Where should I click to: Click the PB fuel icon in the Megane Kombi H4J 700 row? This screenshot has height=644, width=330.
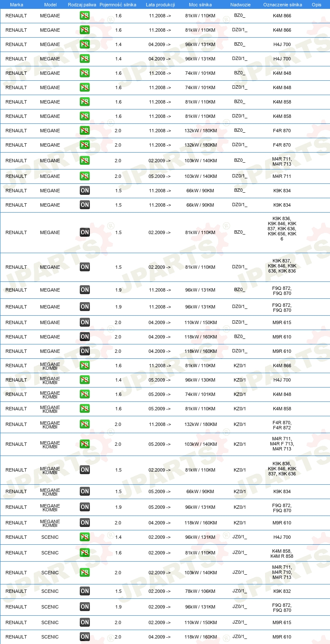point(85,380)
